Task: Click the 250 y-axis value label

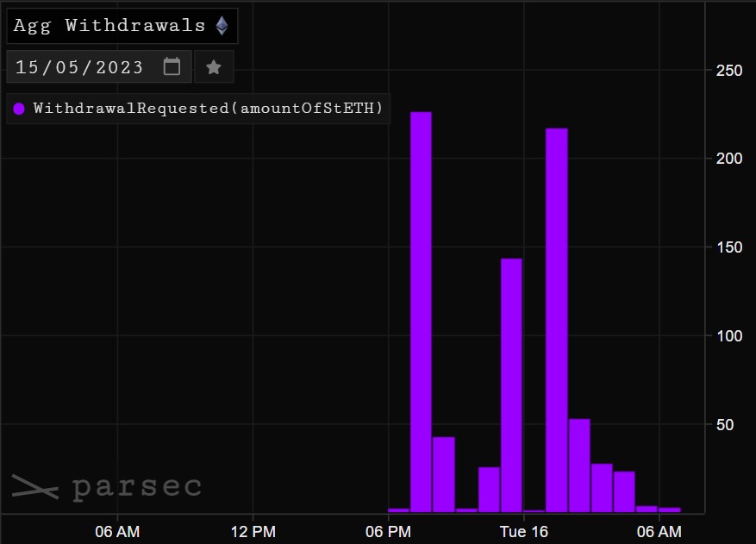Action: [x=729, y=70]
